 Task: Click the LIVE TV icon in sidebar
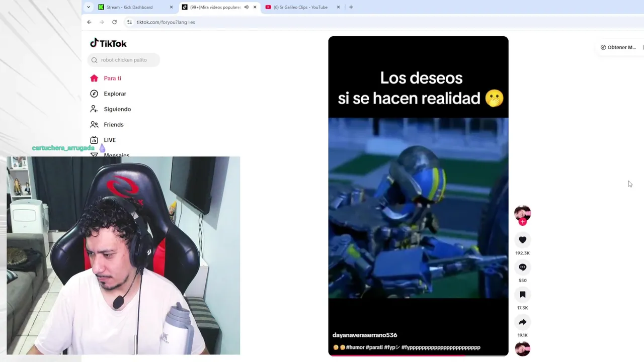(94, 140)
